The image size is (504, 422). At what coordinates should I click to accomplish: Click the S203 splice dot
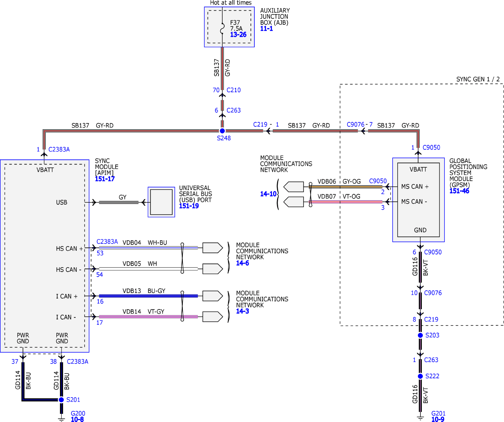(420, 335)
